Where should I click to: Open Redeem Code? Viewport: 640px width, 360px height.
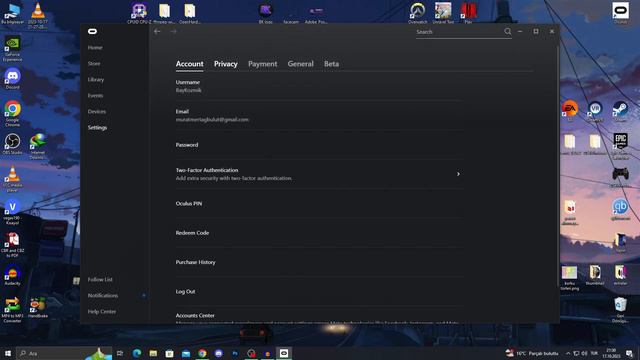[x=320, y=233]
